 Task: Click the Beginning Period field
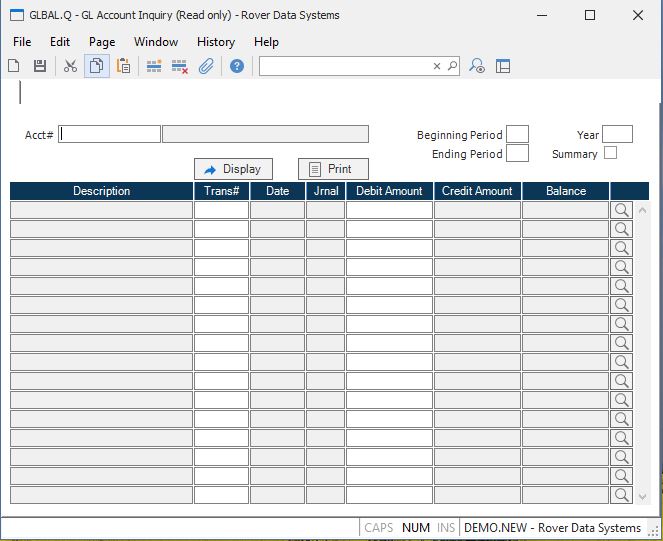click(517, 134)
